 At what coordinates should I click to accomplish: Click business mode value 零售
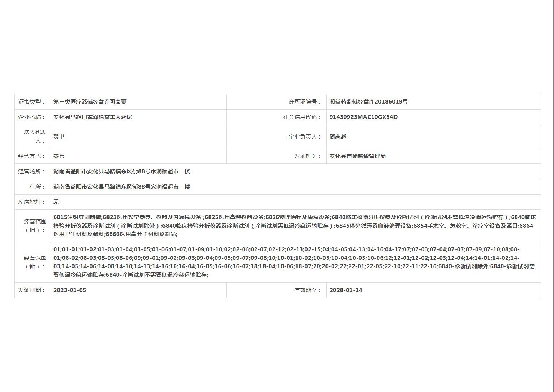pos(59,156)
